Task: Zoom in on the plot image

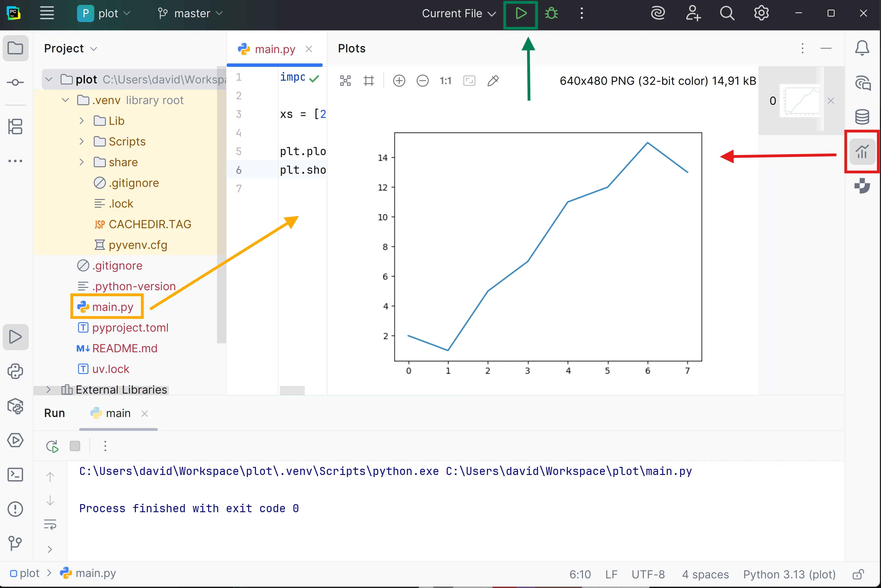Action: tap(399, 81)
